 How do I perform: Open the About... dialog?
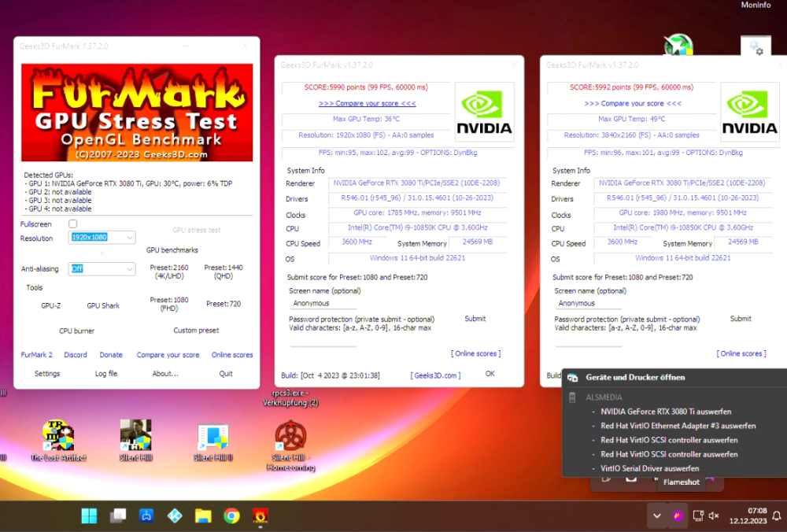tap(165, 373)
